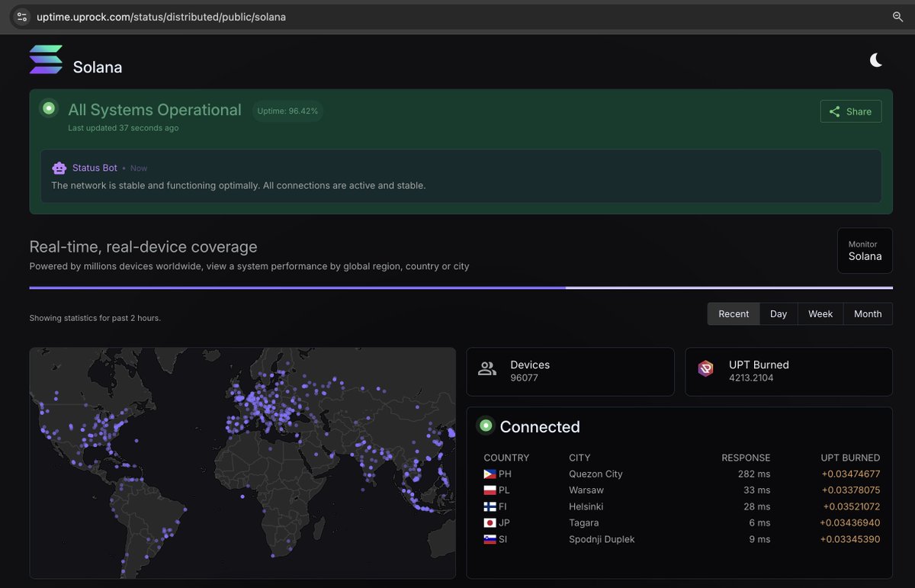The width and height of the screenshot is (915, 588).
Task: Click the world coverage map
Action: click(x=242, y=463)
